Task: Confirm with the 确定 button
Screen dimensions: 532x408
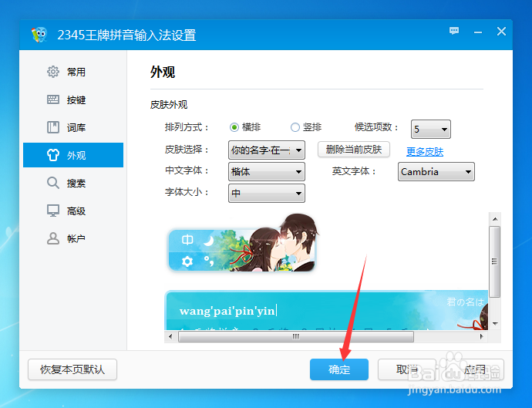Action: pyautogui.click(x=339, y=369)
